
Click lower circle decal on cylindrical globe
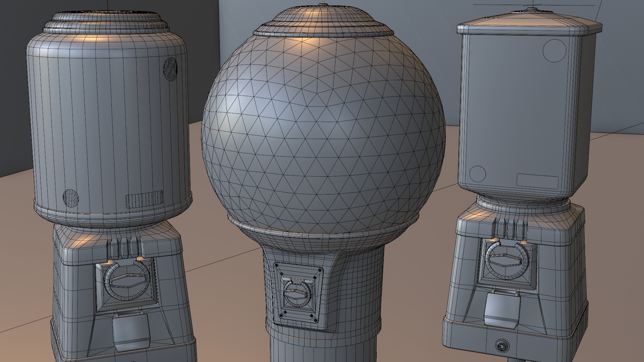click(71, 197)
